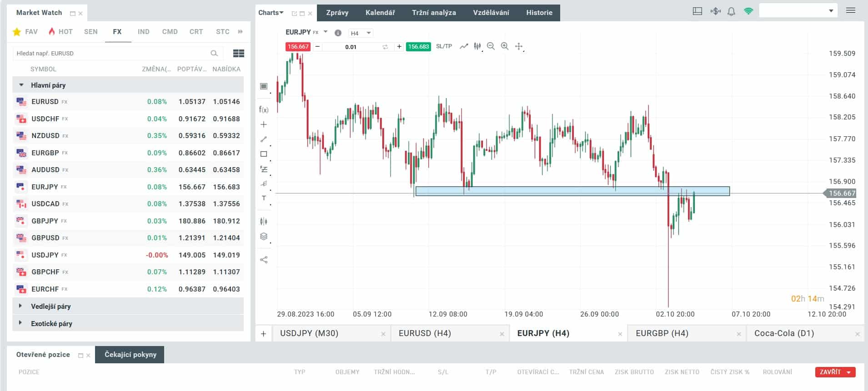Select the text annotation tool
868x391 pixels.
coord(263,198)
